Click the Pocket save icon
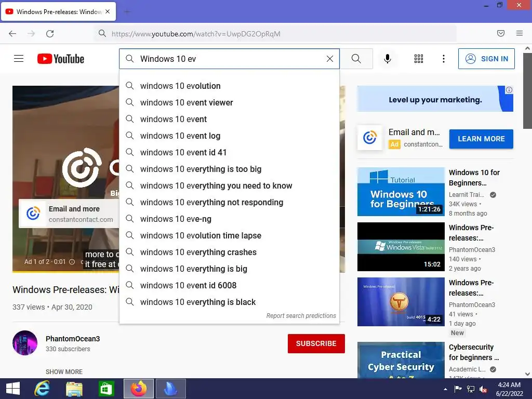This screenshot has height=399, width=532. pos(501,33)
